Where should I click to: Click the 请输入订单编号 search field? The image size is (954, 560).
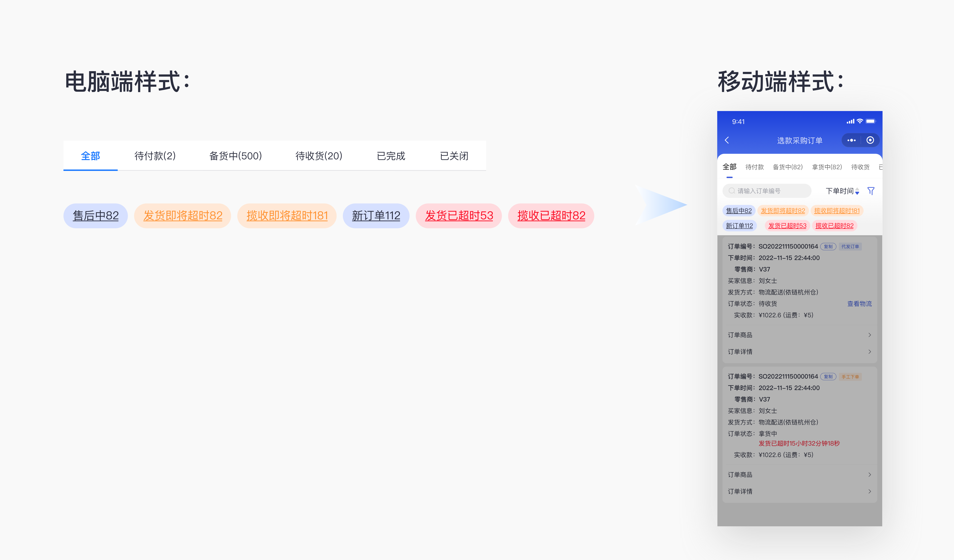pos(767,191)
